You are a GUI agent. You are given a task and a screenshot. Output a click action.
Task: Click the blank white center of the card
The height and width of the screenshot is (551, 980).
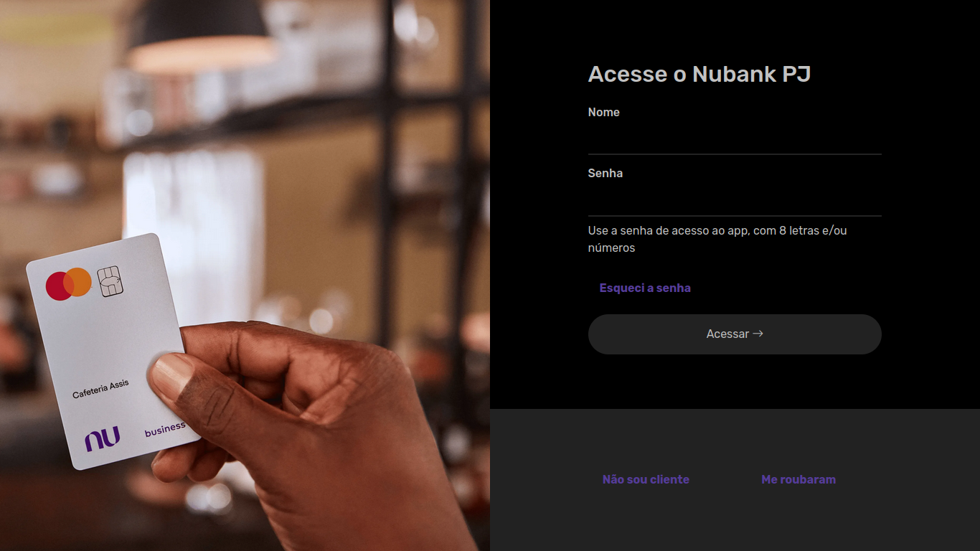point(108,337)
